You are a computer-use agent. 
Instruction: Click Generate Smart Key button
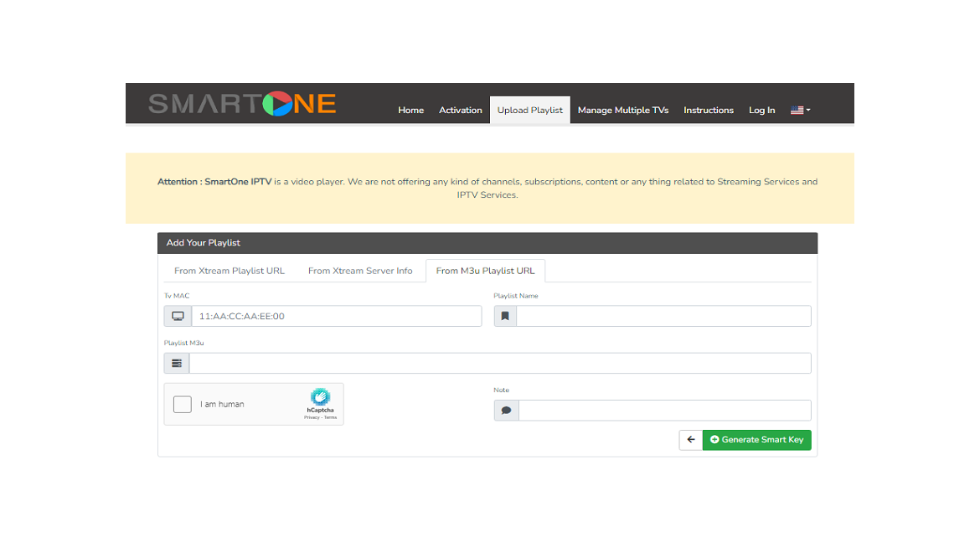click(756, 440)
